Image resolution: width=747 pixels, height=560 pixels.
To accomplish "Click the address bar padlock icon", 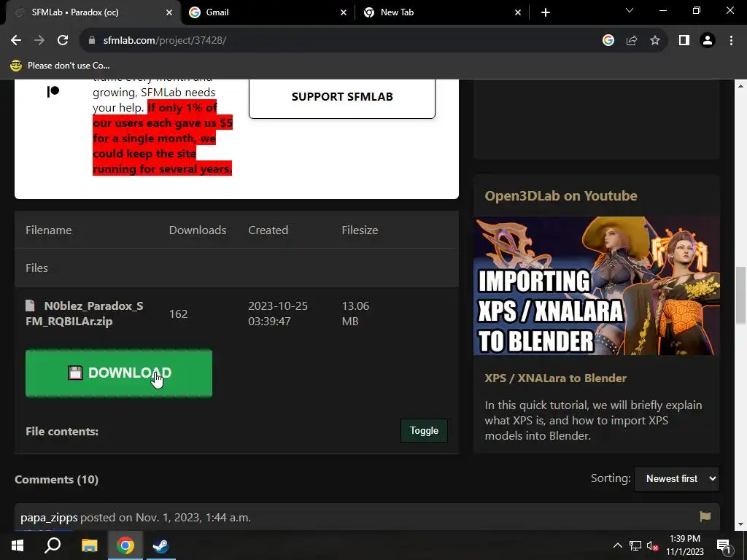I will [x=92, y=41].
